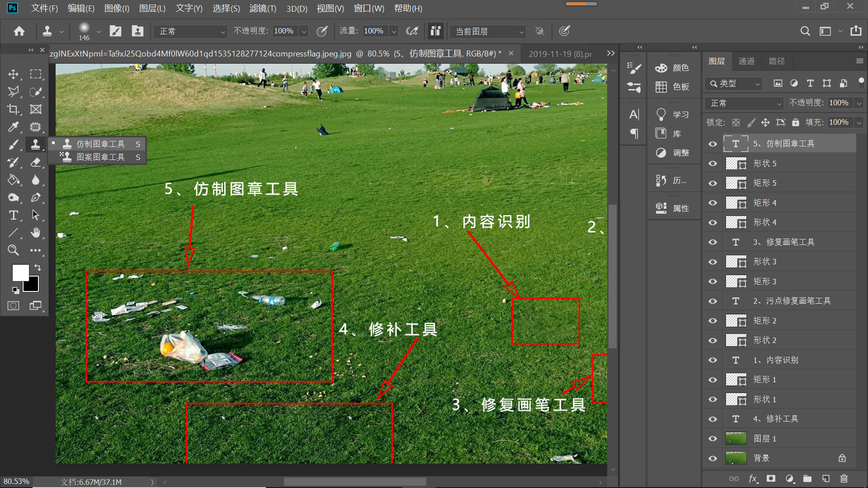
Task: Open the layer filter 类型 dropdown
Action: [734, 84]
